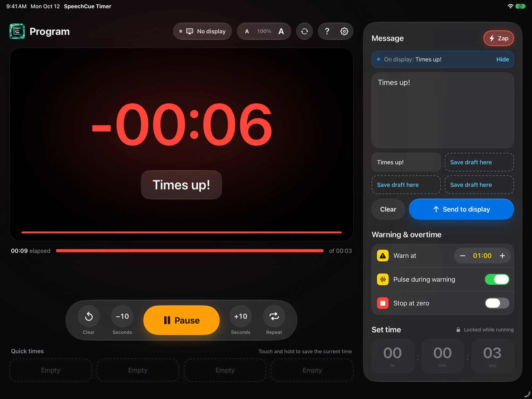Toggle Repeat mode
Screen dimensions: 532x399
click(x=274, y=316)
